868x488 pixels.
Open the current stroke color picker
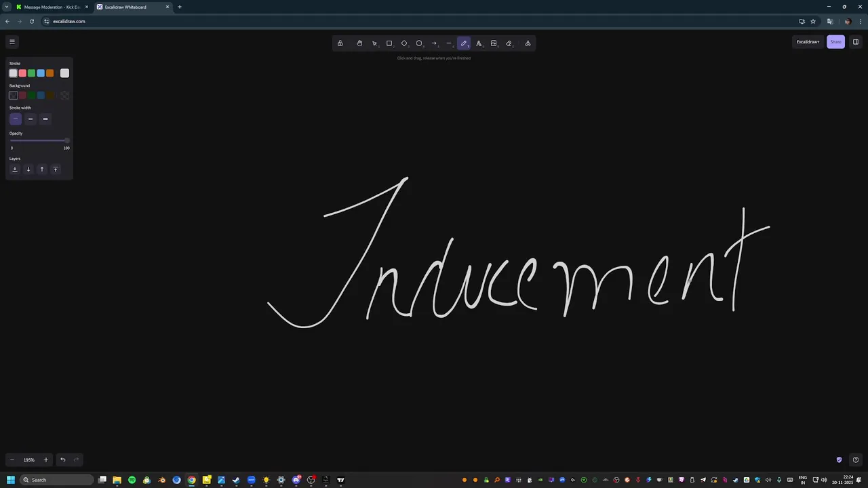64,73
